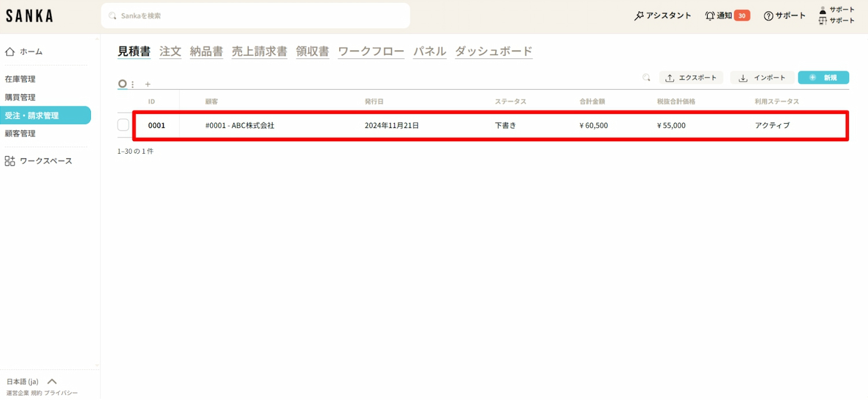Open the アシスタント wand menu
This screenshot has height=400, width=868.
663,16
